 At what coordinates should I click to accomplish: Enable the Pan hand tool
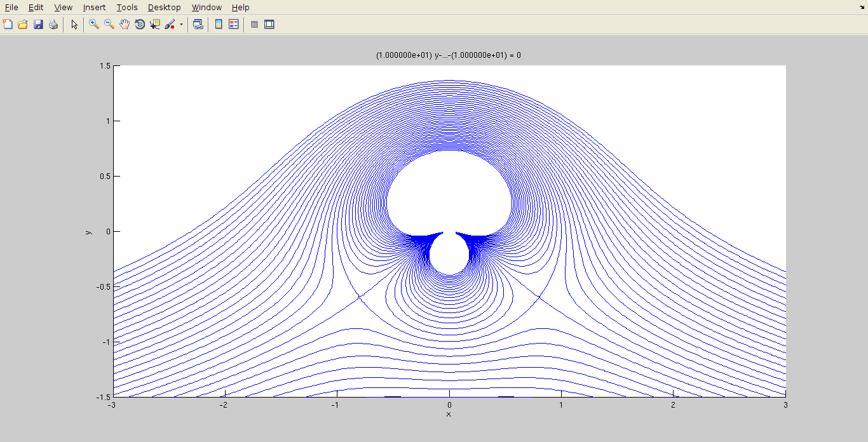point(125,25)
